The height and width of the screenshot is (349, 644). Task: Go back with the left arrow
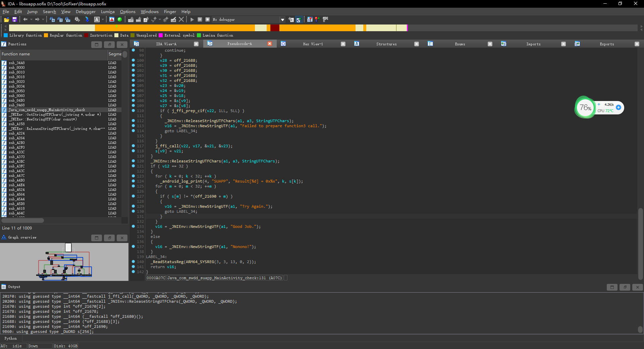tap(25, 19)
